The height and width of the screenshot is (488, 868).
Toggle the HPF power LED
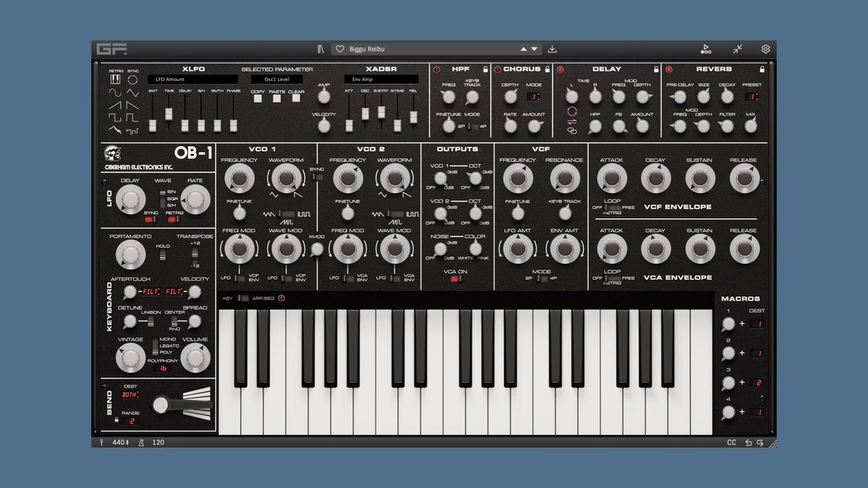436,69
